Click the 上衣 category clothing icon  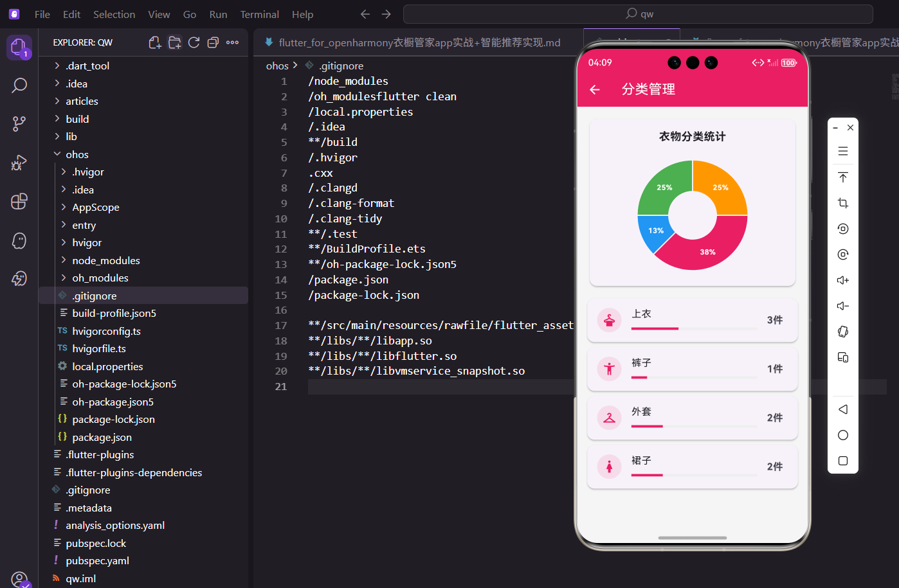pyautogui.click(x=609, y=320)
